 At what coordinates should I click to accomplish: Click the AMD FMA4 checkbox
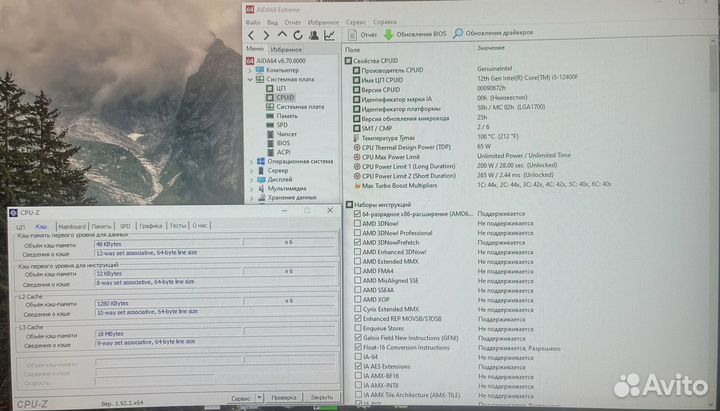(x=357, y=271)
